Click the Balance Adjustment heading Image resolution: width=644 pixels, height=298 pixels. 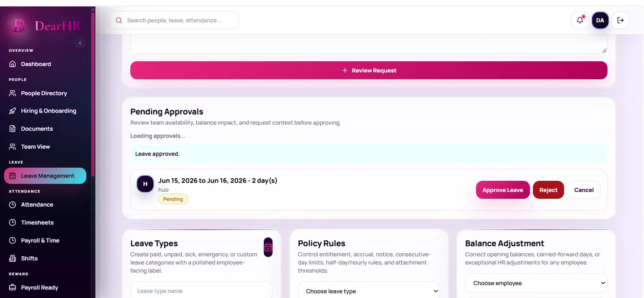pyautogui.click(x=505, y=243)
